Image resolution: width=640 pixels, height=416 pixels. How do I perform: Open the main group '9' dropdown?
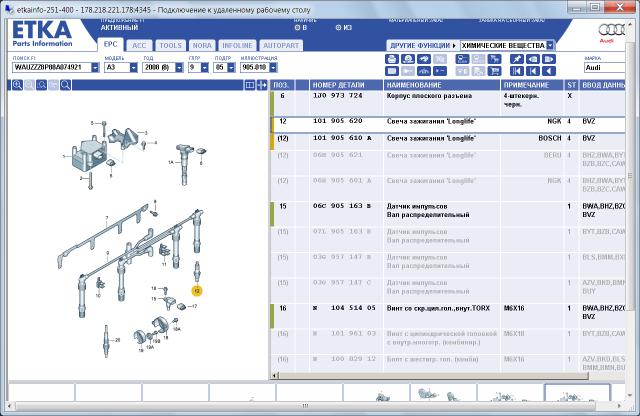point(204,68)
